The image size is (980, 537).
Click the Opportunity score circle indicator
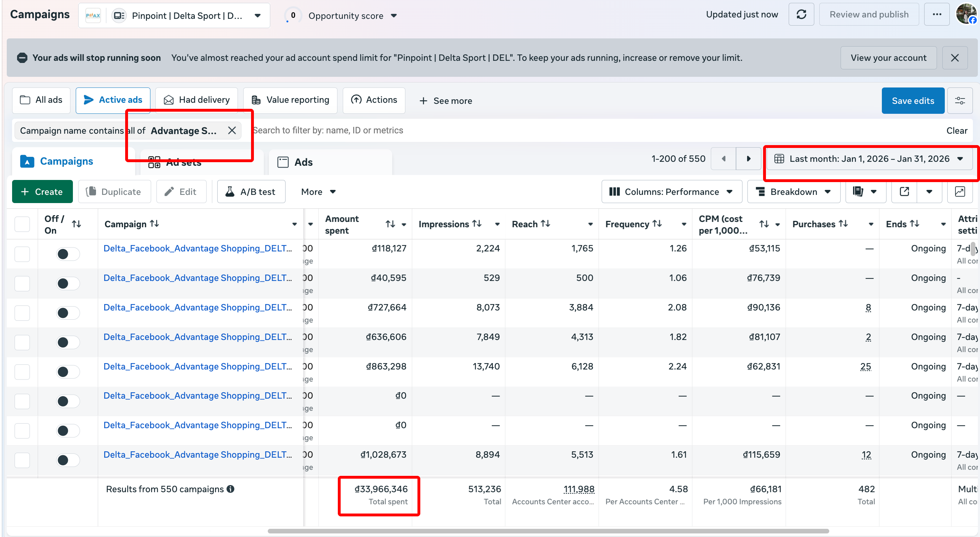click(293, 15)
